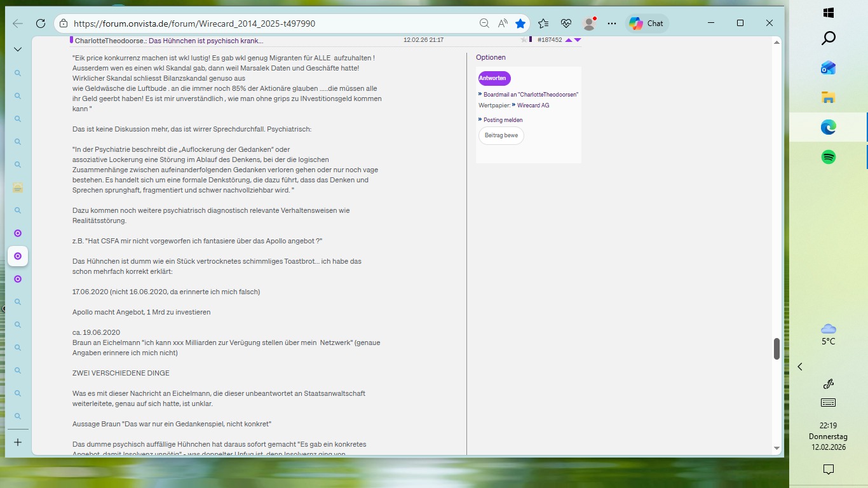868x488 pixels.
Task: Open Copilot Chat in the browser toolbar
Action: [x=647, y=23]
